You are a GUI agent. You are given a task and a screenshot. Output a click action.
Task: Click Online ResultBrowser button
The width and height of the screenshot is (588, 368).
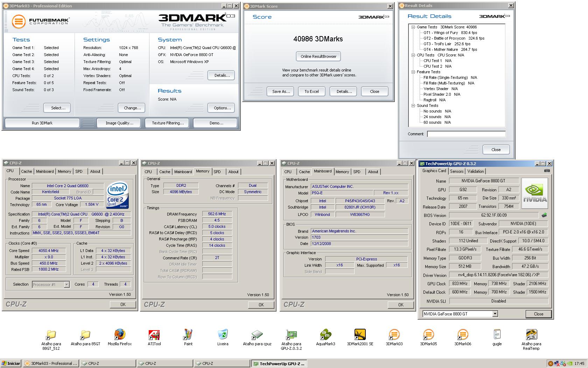tap(318, 56)
